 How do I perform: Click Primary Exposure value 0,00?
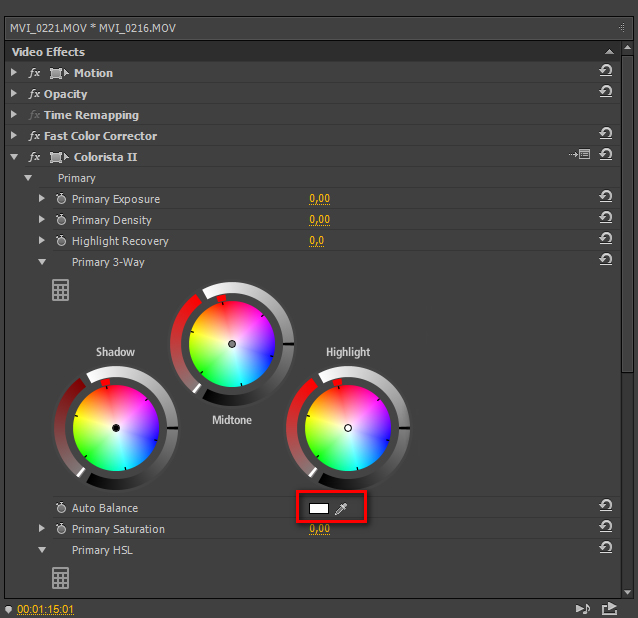pyautogui.click(x=319, y=199)
